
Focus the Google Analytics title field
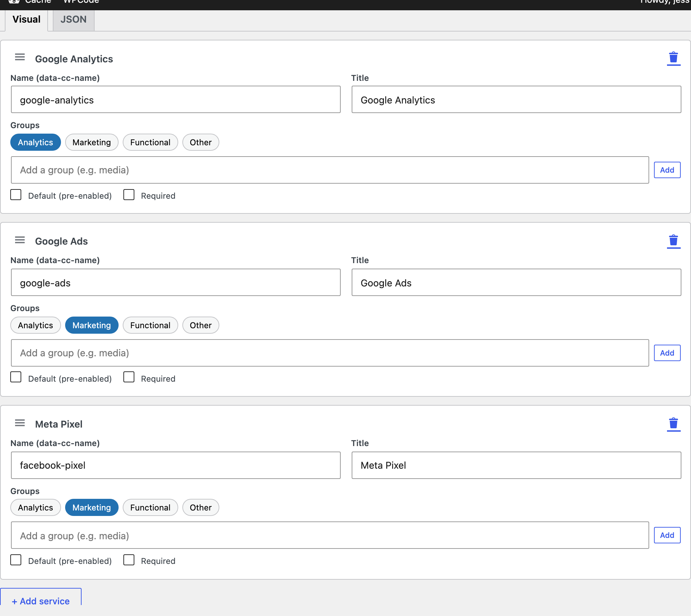(516, 100)
